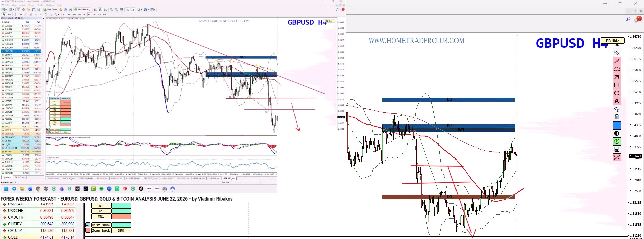Open Windows Start menu on taskbar
The image size is (644, 239).
point(6,189)
